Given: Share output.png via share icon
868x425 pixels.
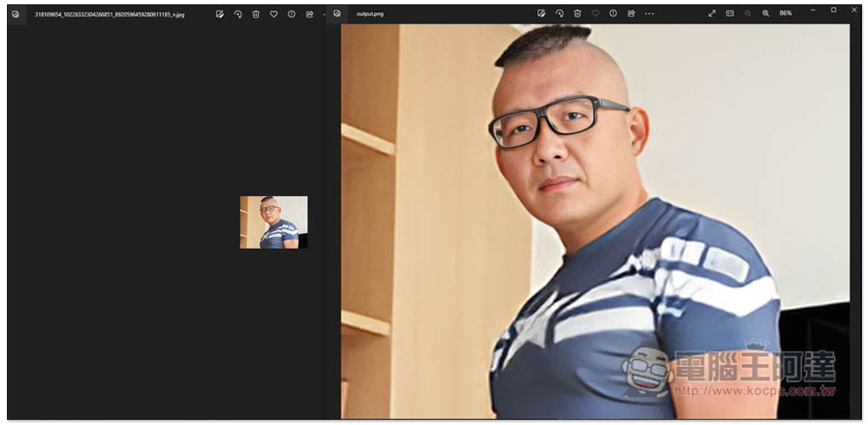Looking at the screenshot, I should click(631, 14).
